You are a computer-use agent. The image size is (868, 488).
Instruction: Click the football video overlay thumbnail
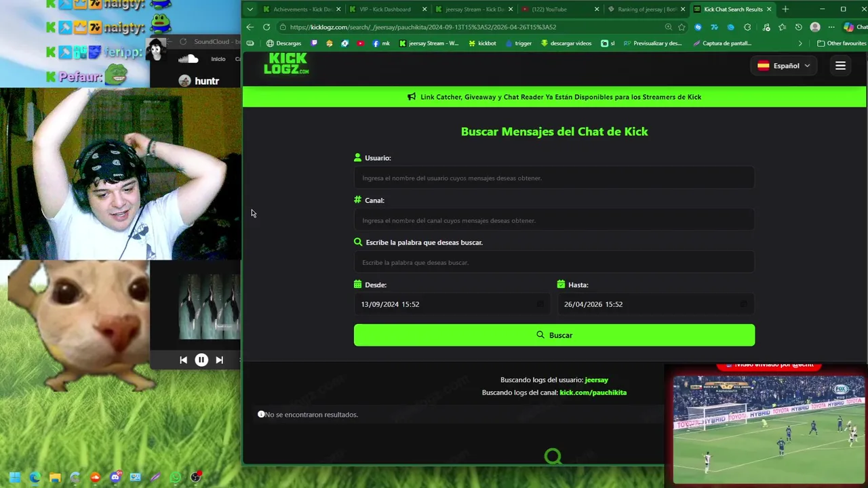pyautogui.click(x=769, y=430)
